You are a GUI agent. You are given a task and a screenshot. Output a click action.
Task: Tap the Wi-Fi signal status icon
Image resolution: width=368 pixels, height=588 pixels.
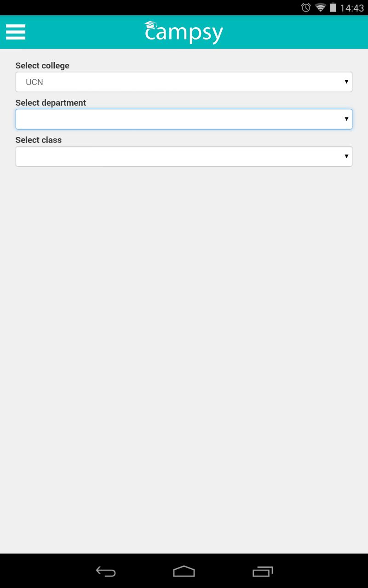pyautogui.click(x=321, y=7)
